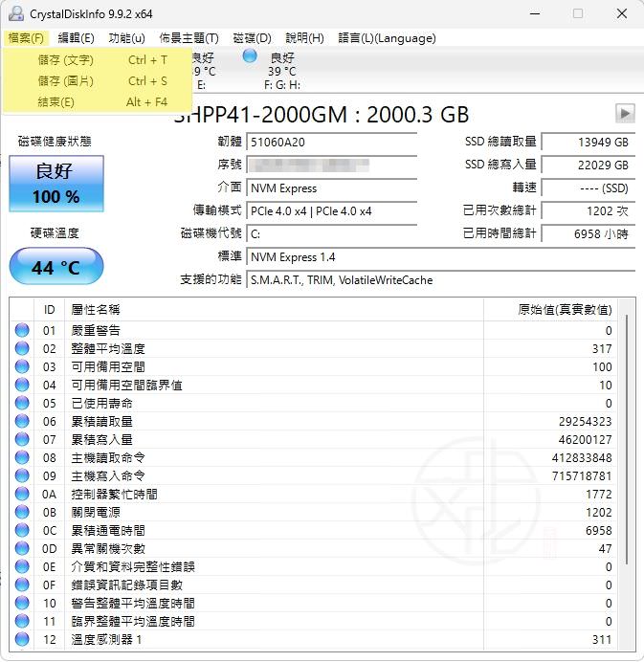Click the SSD 總讀取量 value 13949 GB
Image resolution: width=644 pixels, height=662 pixels.
[x=588, y=142]
